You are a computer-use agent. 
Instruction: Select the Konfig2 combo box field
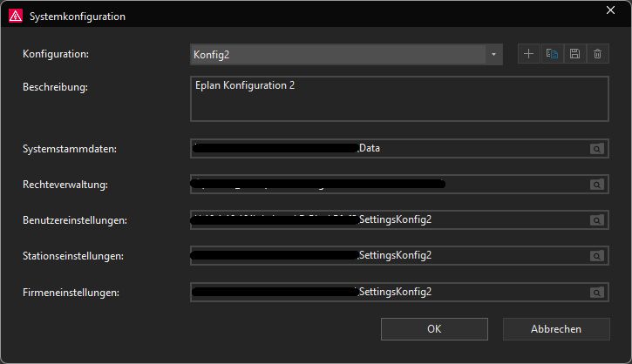click(x=346, y=54)
